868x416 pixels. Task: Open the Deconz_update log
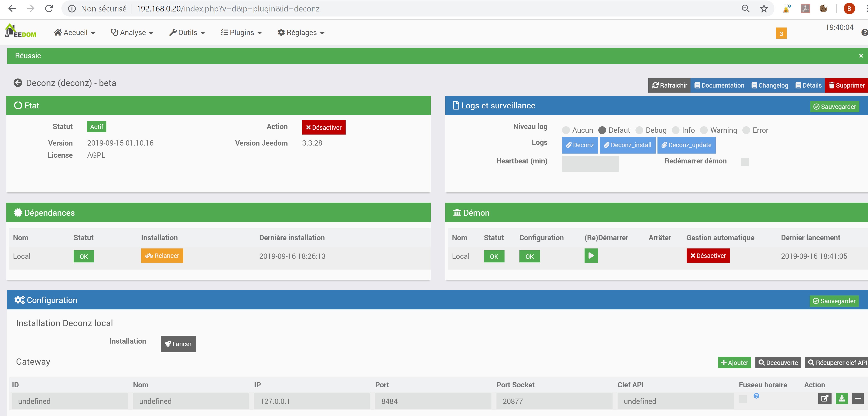tap(686, 145)
